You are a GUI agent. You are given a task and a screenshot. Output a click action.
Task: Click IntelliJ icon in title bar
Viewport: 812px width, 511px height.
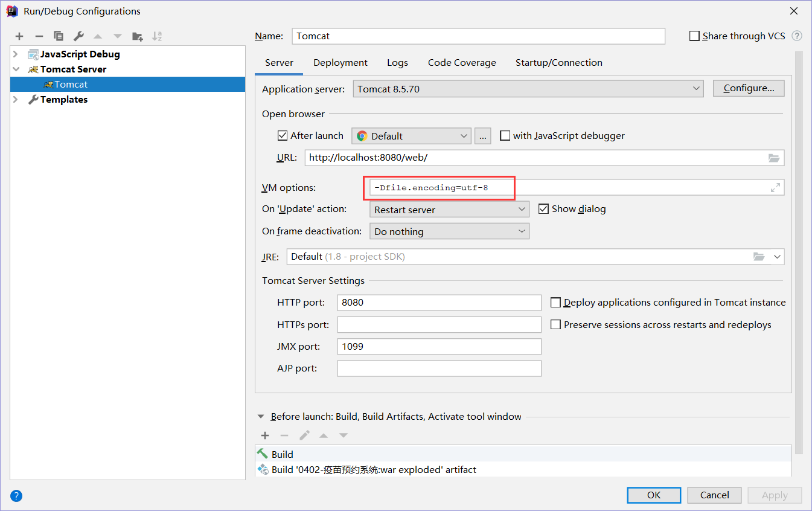coord(11,11)
